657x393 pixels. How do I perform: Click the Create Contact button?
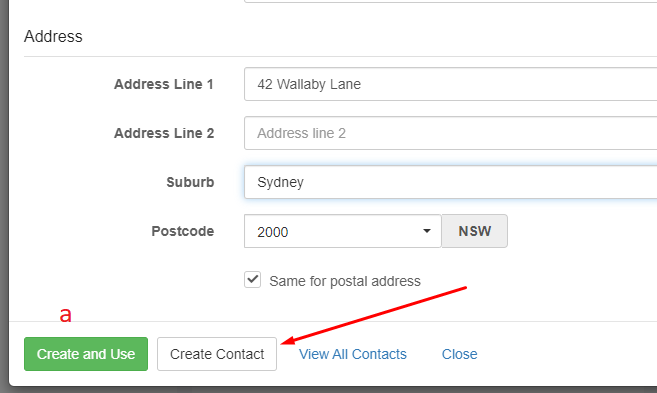click(217, 354)
